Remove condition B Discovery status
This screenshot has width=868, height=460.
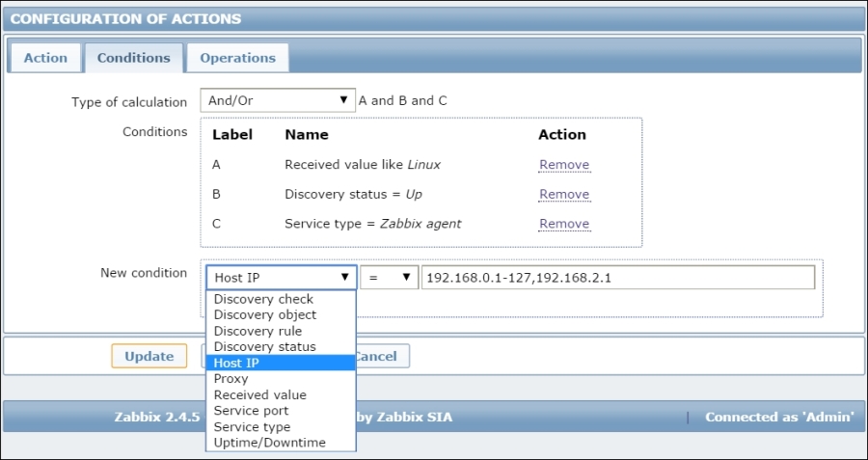(564, 194)
